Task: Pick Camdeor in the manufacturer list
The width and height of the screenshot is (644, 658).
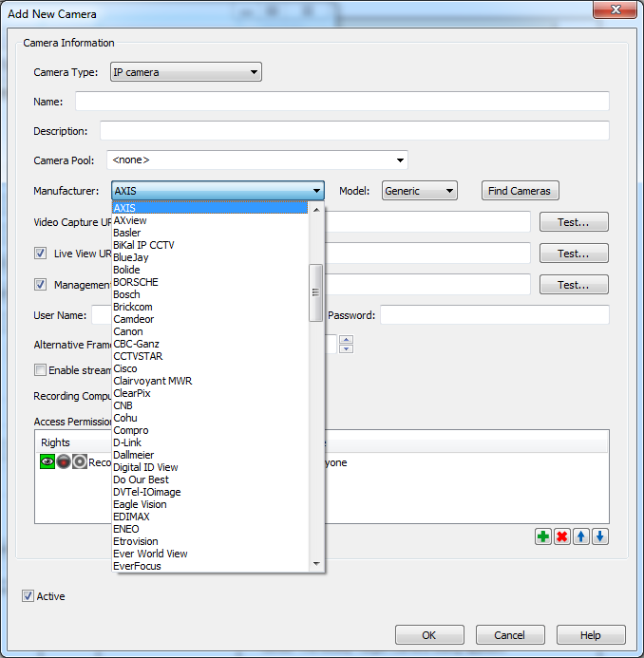Action: pos(210,319)
